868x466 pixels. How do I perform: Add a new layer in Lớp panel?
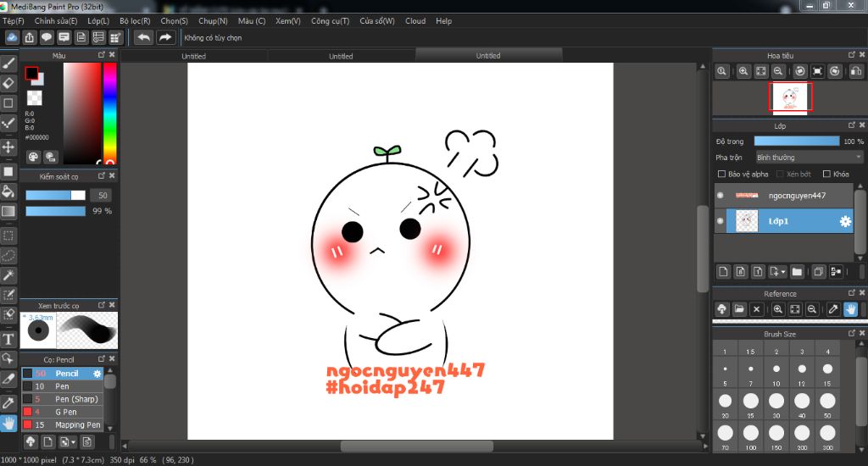pyautogui.click(x=723, y=271)
